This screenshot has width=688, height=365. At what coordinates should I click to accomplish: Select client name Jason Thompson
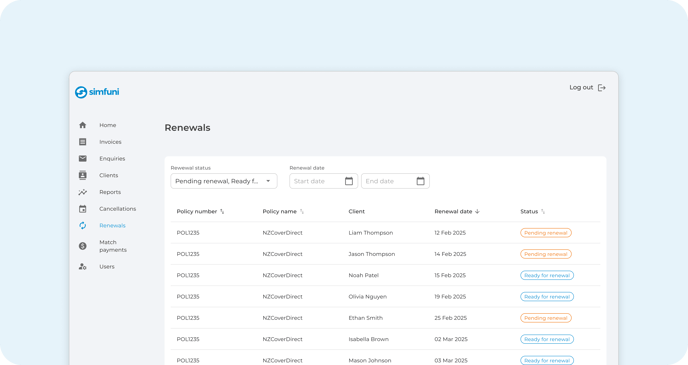372,254
